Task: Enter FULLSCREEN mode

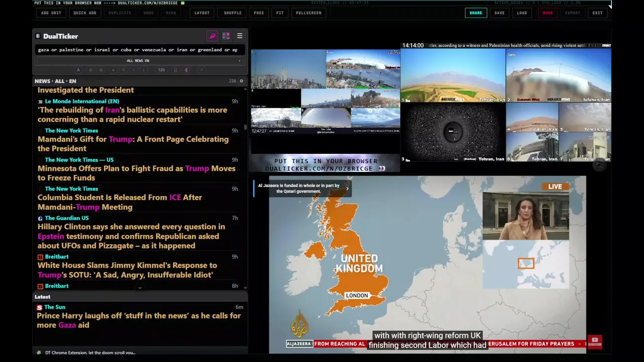Action: 308,13
